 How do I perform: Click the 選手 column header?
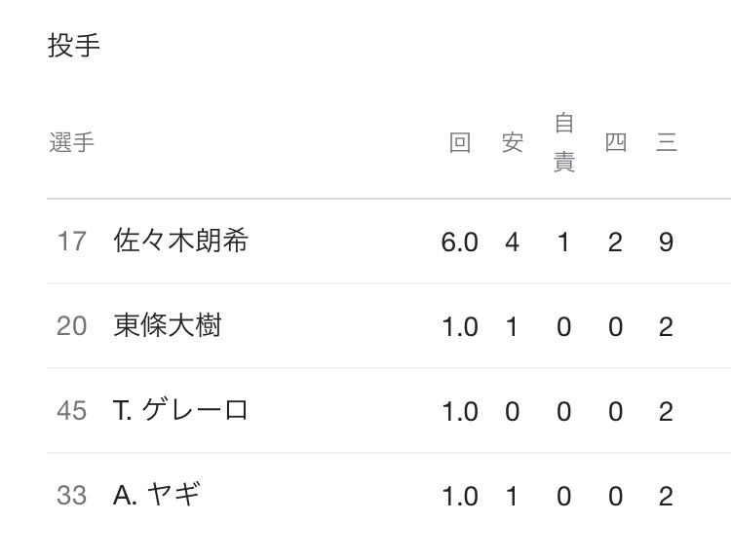pyautogui.click(x=72, y=143)
